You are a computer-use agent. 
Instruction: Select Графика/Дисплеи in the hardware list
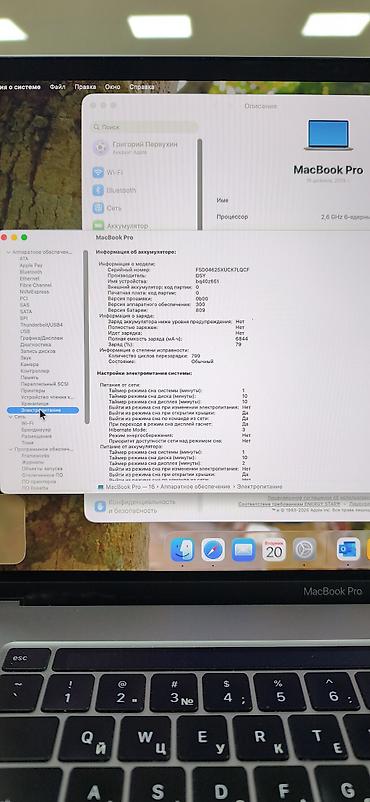tap(41, 338)
